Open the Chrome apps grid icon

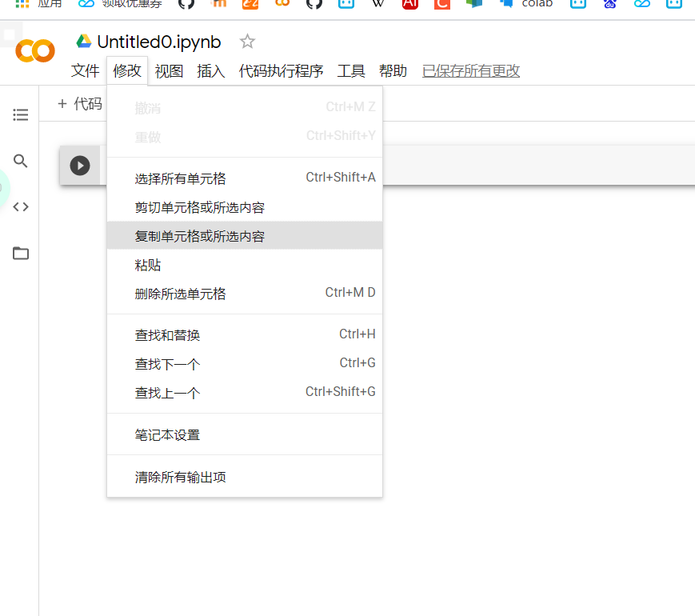tap(22, 5)
